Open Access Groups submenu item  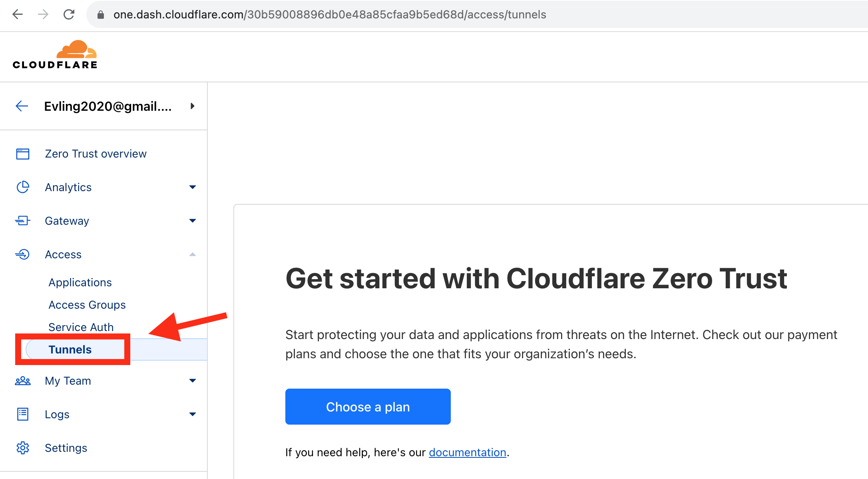tap(87, 305)
